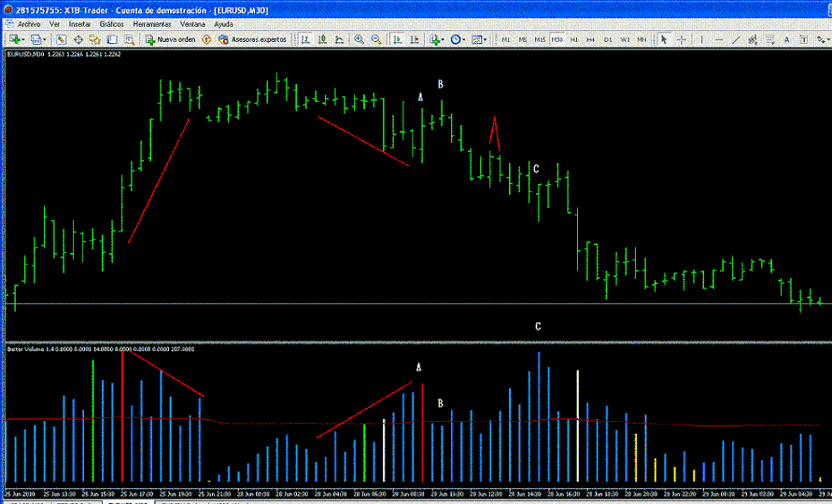Select the horizontal line tool
The width and height of the screenshot is (832, 504).
coord(718,40)
